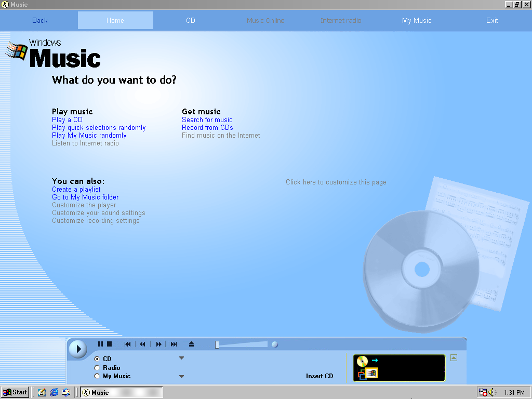Rewind with the double-left arrow icon
The width and height of the screenshot is (532, 399).
click(x=142, y=344)
